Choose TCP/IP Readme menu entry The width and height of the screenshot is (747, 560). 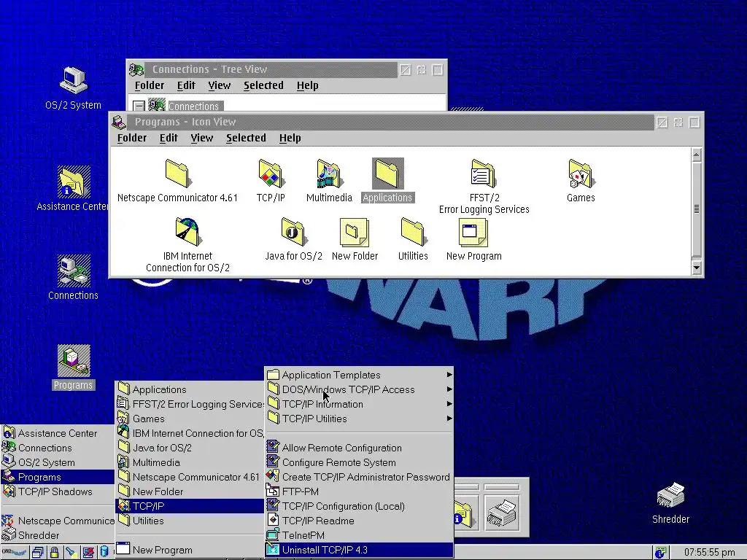359,521
